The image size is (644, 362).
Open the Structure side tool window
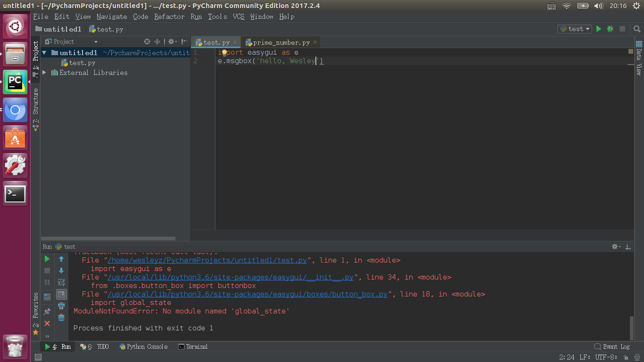pyautogui.click(x=36, y=109)
